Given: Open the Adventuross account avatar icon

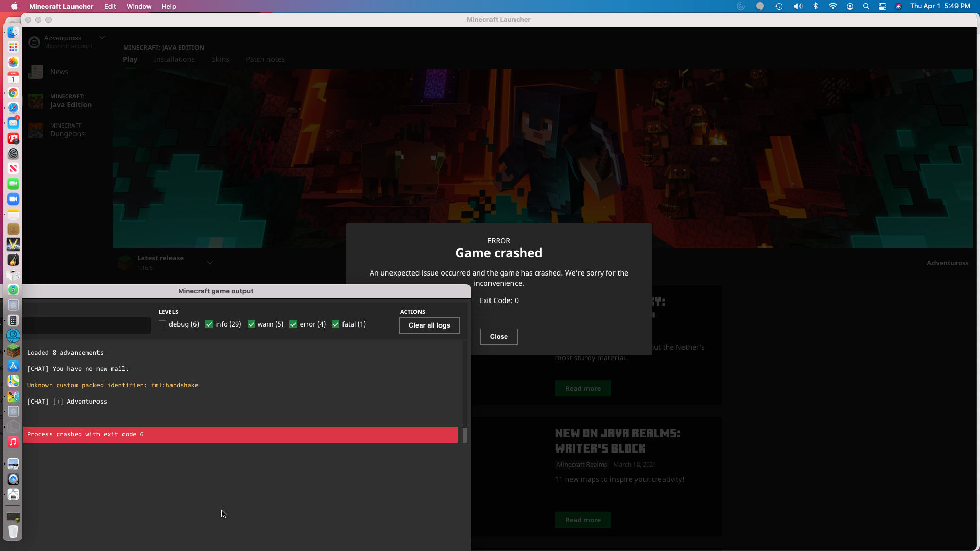Looking at the screenshot, I should [x=34, y=42].
